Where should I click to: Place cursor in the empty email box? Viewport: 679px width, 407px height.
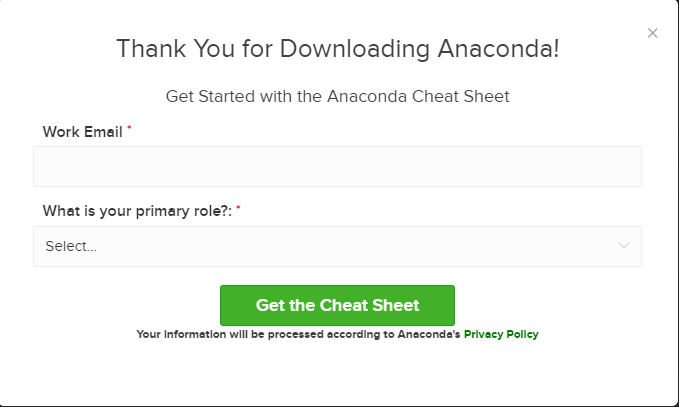coord(337,167)
